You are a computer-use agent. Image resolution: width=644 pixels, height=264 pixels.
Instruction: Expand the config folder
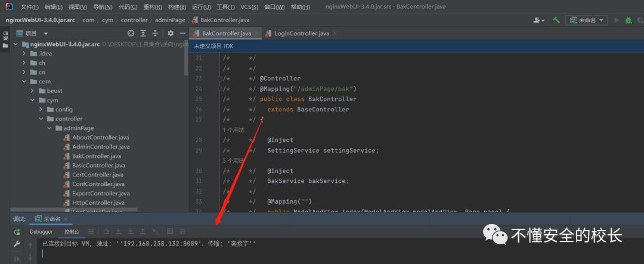click(x=41, y=110)
